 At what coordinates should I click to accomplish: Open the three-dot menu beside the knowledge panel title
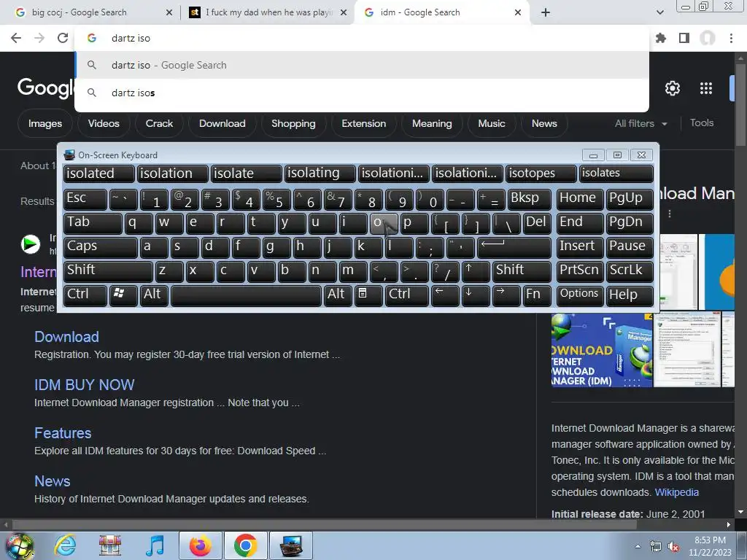click(670, 214)
